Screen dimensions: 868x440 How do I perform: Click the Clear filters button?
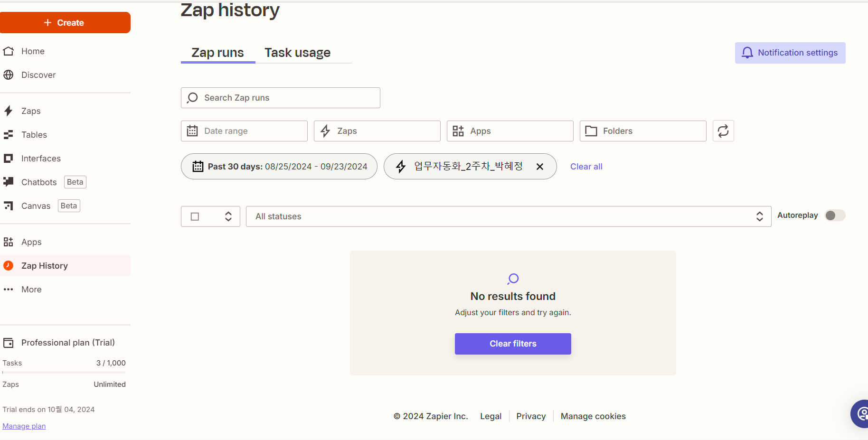[x=513, y=344]
